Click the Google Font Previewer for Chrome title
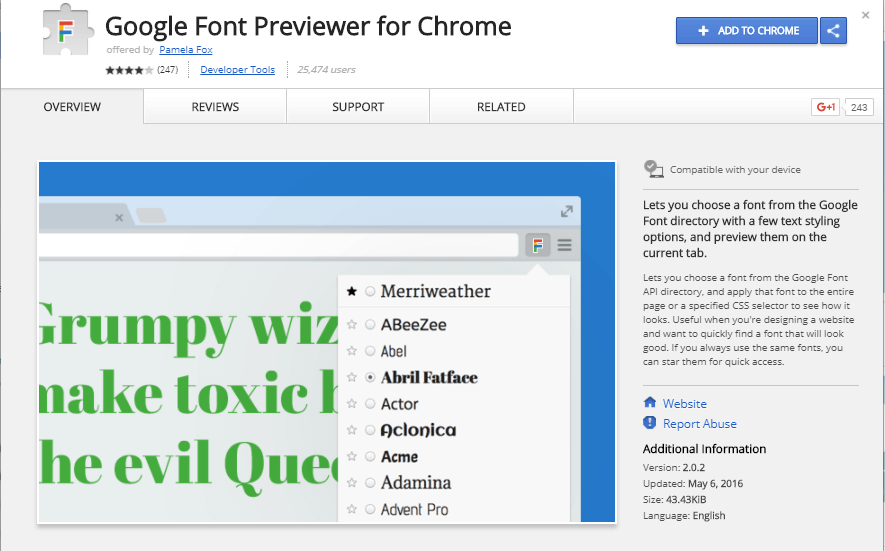The width and height of the screenshot is (885, 551). click(x=308, y=26)
